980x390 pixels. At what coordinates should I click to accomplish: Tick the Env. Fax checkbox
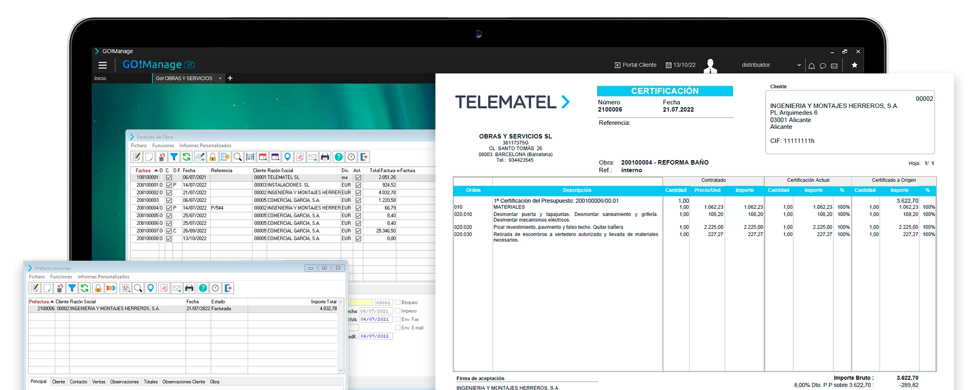click(x=398, y=319)
